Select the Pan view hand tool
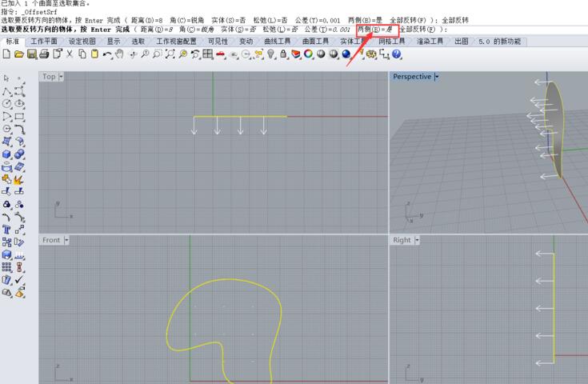588x384 pixels. click(119, 54)
